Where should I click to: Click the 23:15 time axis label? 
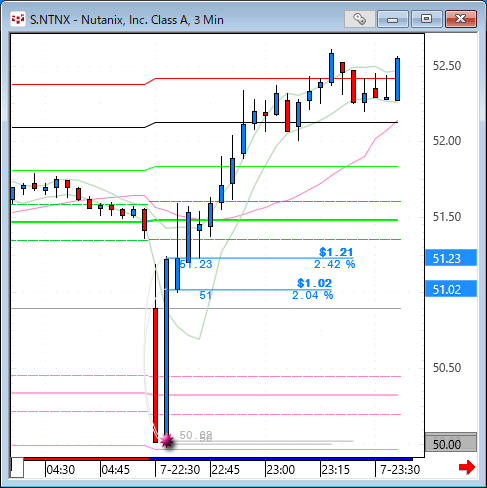point(335,470)
